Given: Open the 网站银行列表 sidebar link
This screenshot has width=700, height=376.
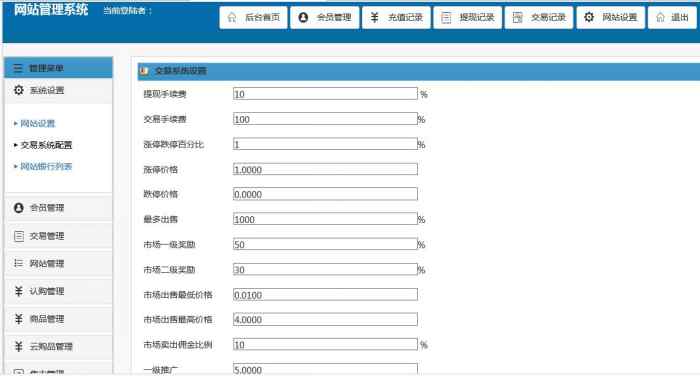Looking at the screenshot, I should pyautogui.click(x=46, y=167).
